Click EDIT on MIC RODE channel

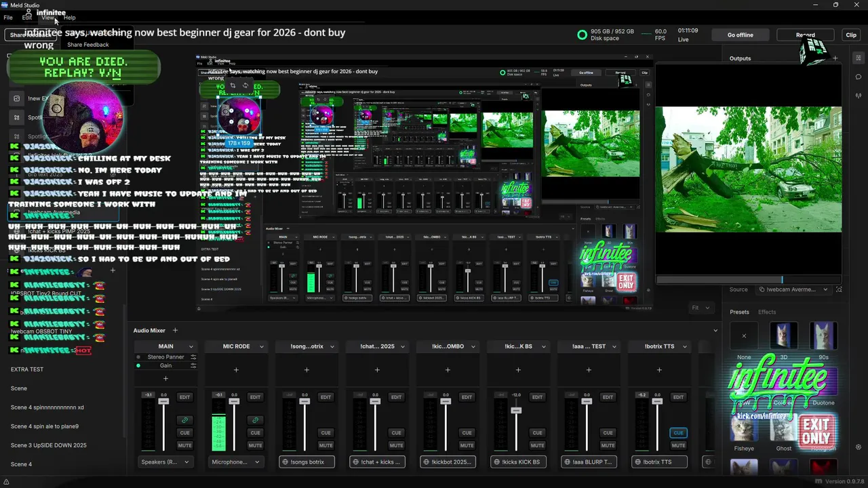[x=255, y=397]
